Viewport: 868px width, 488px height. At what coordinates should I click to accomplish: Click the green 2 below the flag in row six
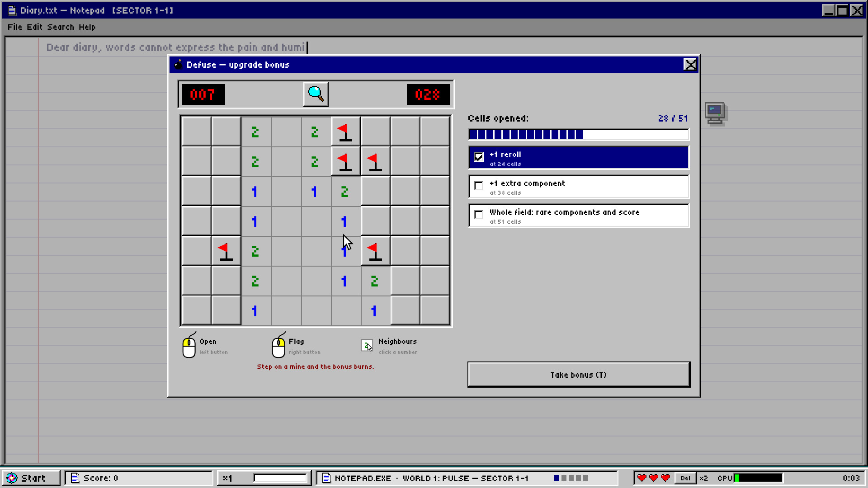[375, 281]
